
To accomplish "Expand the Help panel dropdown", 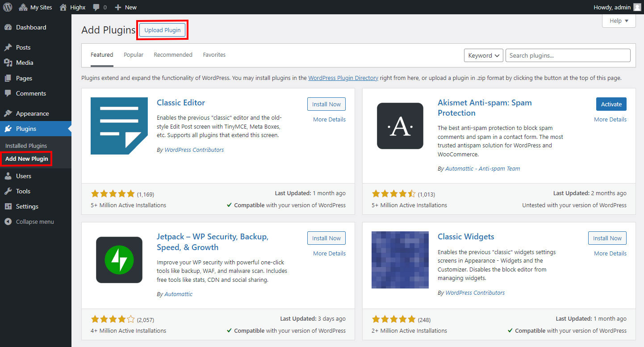I will 619,21.
